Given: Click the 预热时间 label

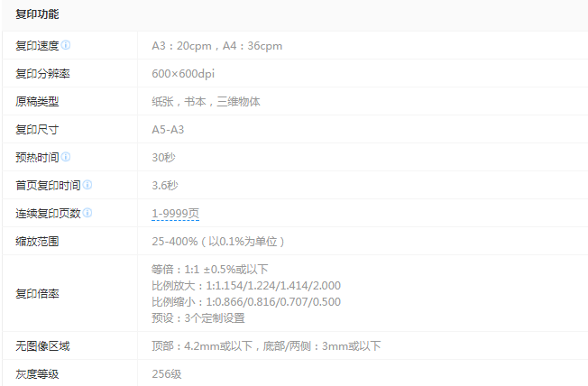Looking at the screenshot, I should coord(37,158).
